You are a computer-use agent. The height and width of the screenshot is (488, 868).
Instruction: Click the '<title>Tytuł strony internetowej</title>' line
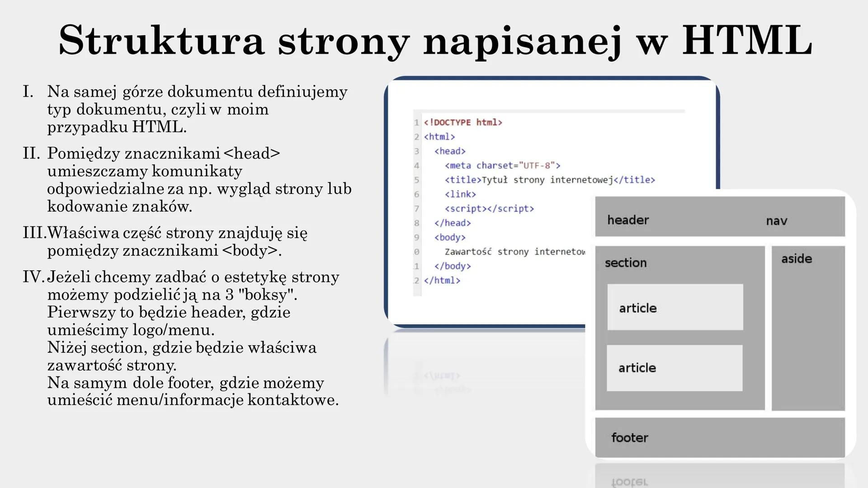point(550,180)
